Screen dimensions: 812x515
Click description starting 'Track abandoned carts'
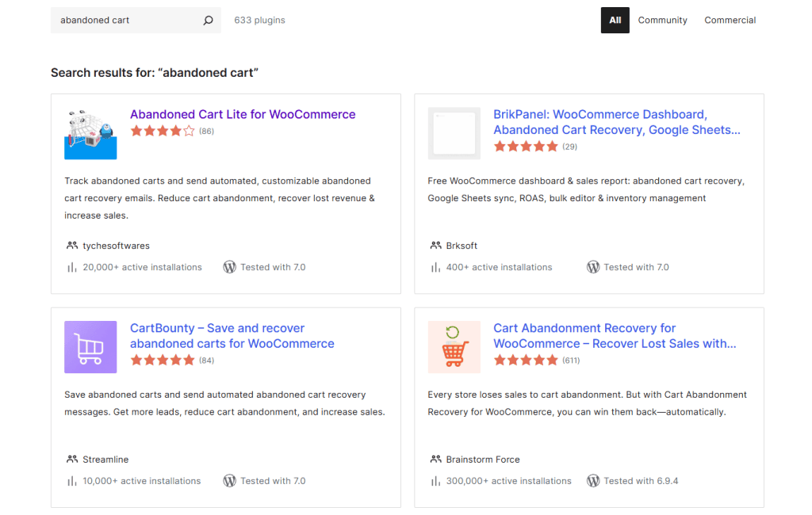point(220,198)
